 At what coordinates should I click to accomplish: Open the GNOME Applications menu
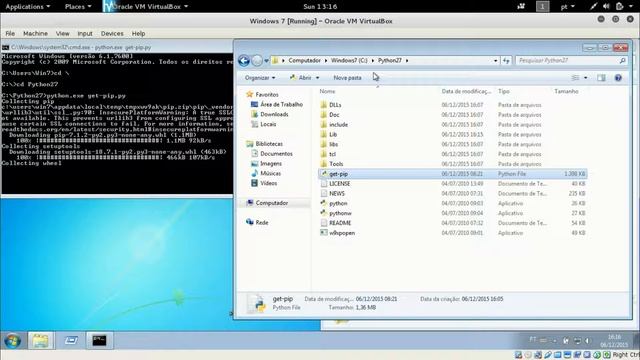28,7
